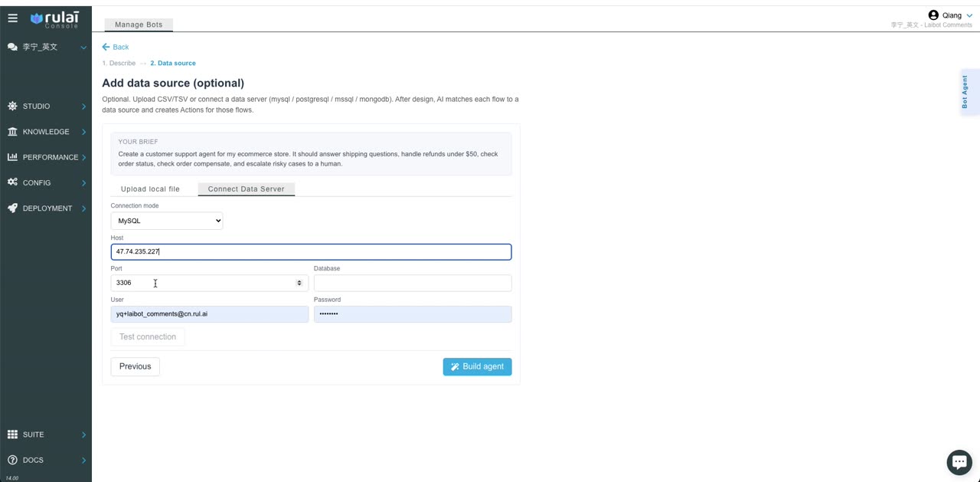Click the PERFORMANCE label in sidebar
980x482 pixels.
tap(51, 157)
